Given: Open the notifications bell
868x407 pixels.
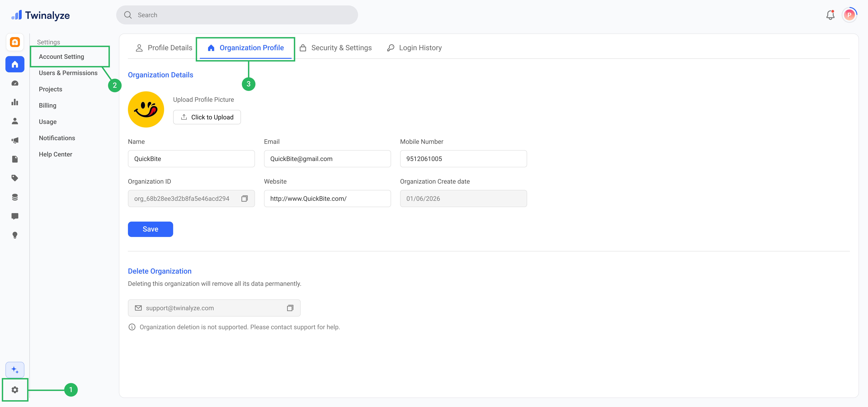Looking at the screenshot, I should coord(830,15).
